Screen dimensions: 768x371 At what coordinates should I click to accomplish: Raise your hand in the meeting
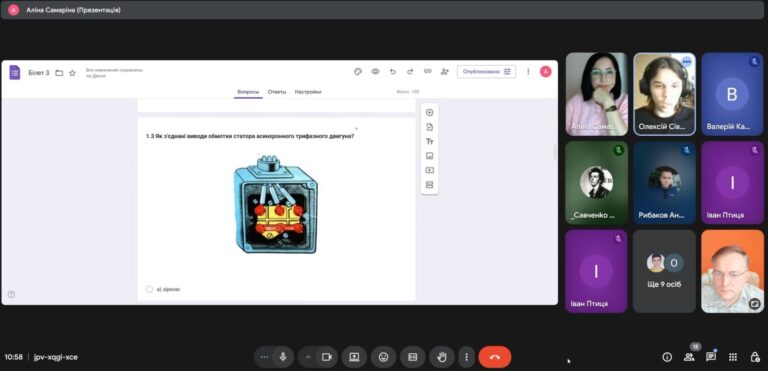click(442, 357)
